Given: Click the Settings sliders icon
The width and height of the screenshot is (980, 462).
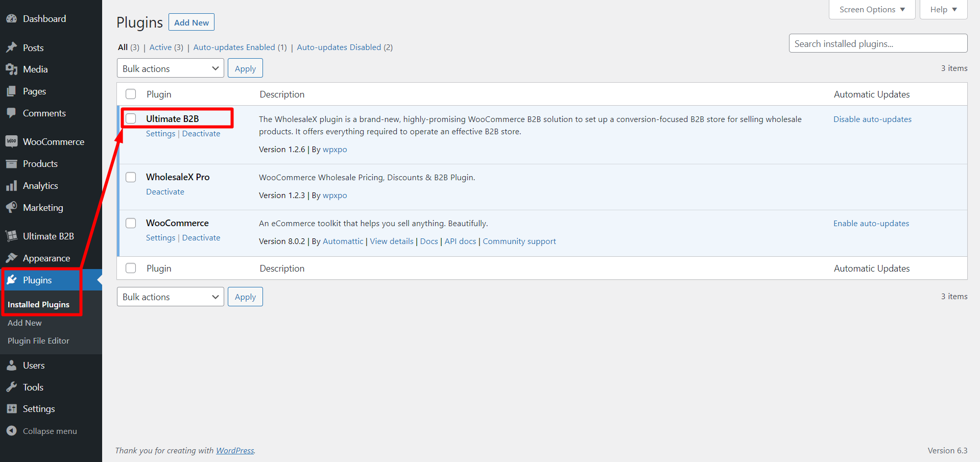Looking at the screenshot, I should pos(11,409).
